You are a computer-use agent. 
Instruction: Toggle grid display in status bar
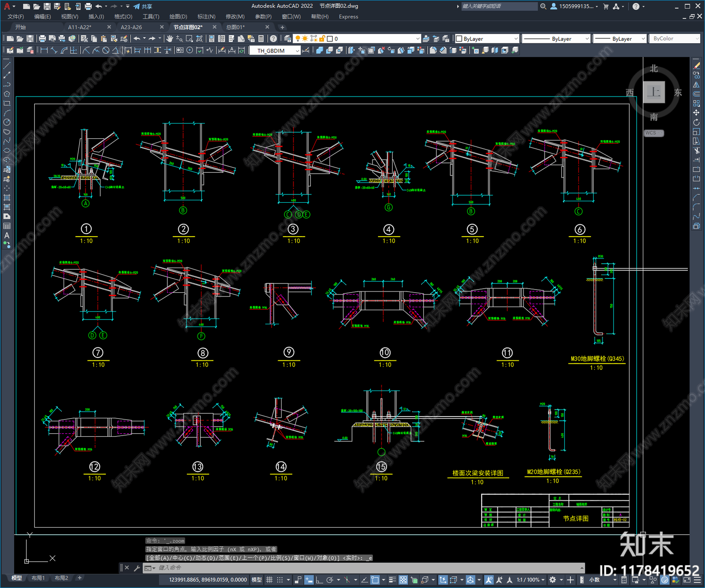[x=269, y=580]
